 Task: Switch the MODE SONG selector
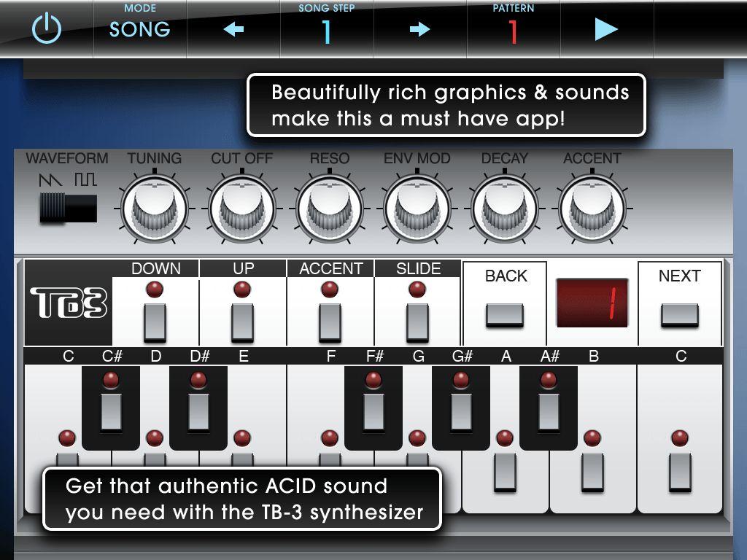(140, 29)
